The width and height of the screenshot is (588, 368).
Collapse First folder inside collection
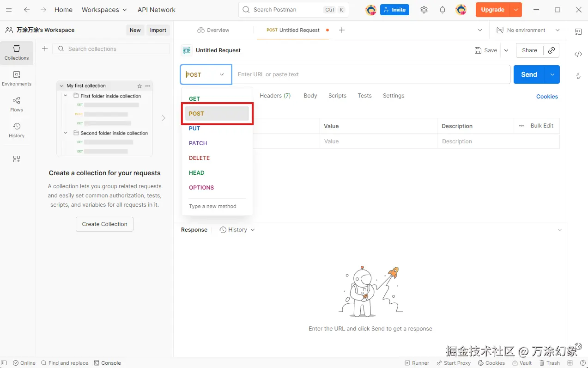pos(66,96)
